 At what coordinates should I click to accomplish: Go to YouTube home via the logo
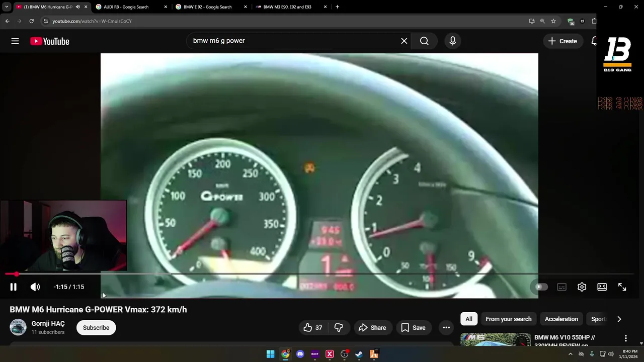49,41
